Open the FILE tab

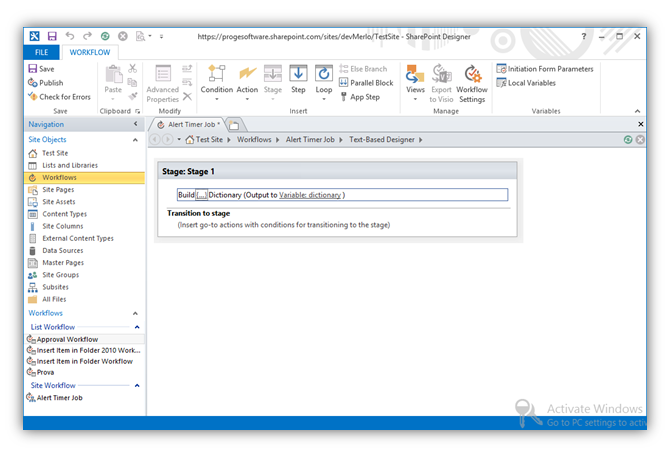click(42, 52)
